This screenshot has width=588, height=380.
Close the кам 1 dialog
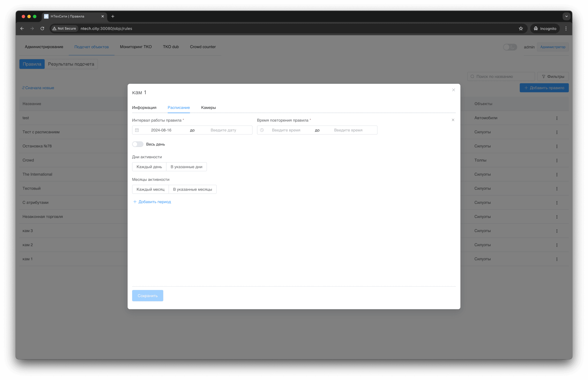[453, 90]
